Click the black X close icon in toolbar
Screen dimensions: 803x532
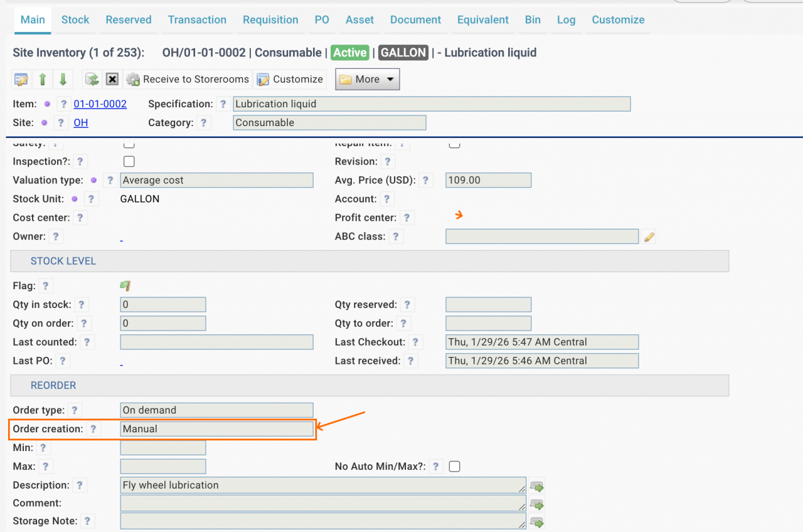click(112, 80)
